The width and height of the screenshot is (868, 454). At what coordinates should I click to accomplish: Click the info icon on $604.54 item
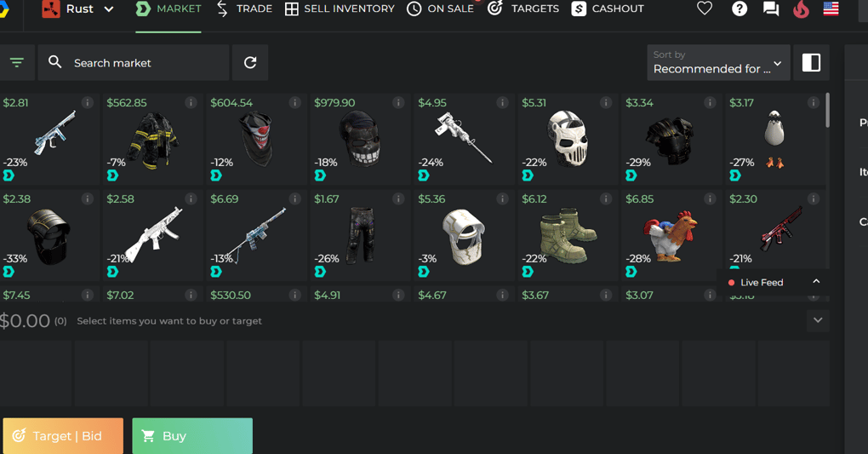tap(295, 102)
